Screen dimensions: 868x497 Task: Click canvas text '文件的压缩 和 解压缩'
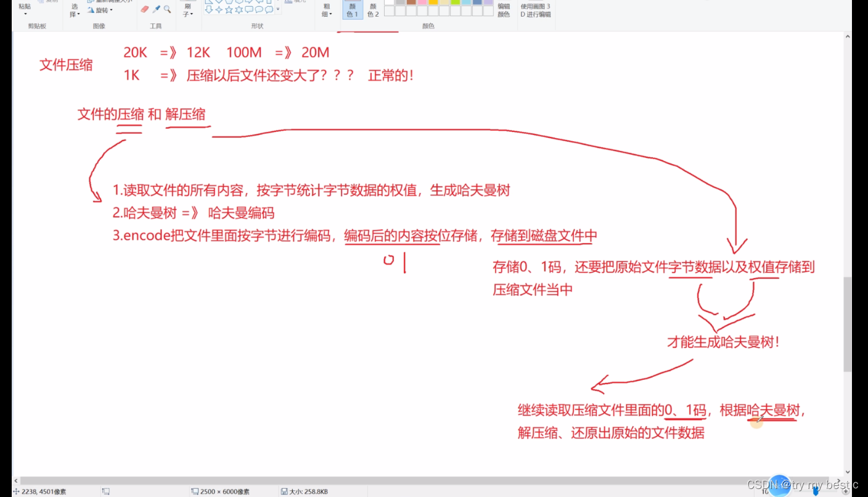141,114
